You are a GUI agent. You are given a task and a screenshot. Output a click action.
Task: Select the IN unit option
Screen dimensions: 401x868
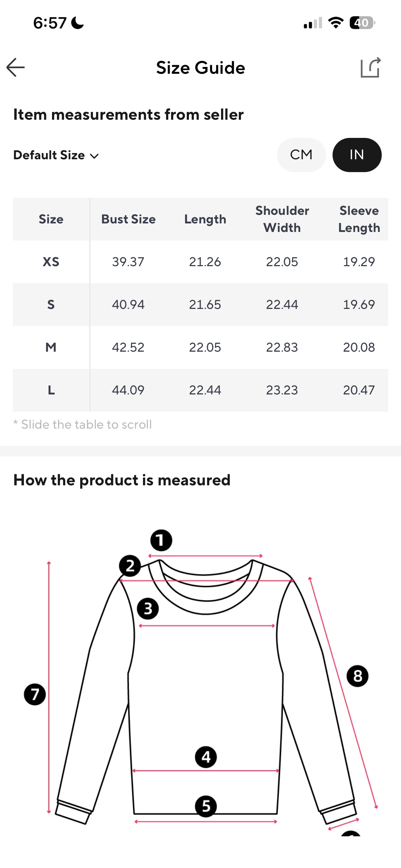pos(357,155)
